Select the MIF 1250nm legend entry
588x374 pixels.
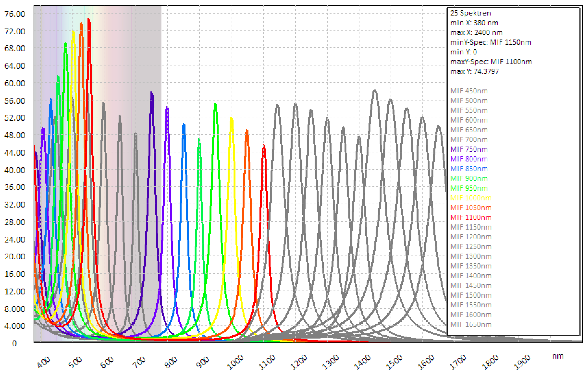coord(471,247)
